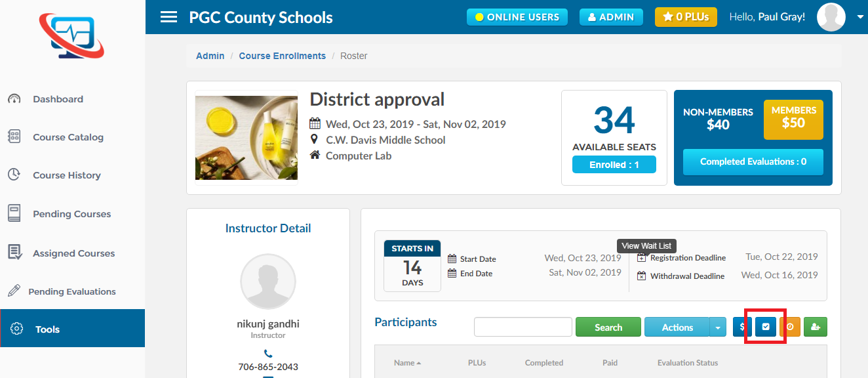This screenshot has width=868, height=378.
Task: Open Assigned Courses in sidebar
Action: pyautogui.click(x=73, y=253)
